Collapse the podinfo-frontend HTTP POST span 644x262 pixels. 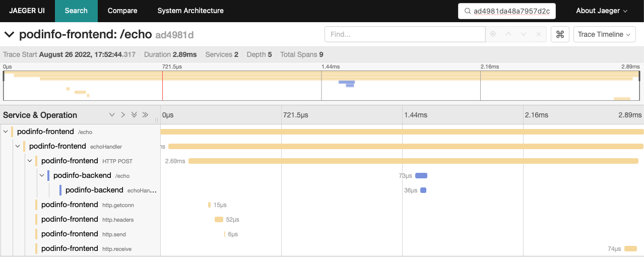tap(30, 161)
